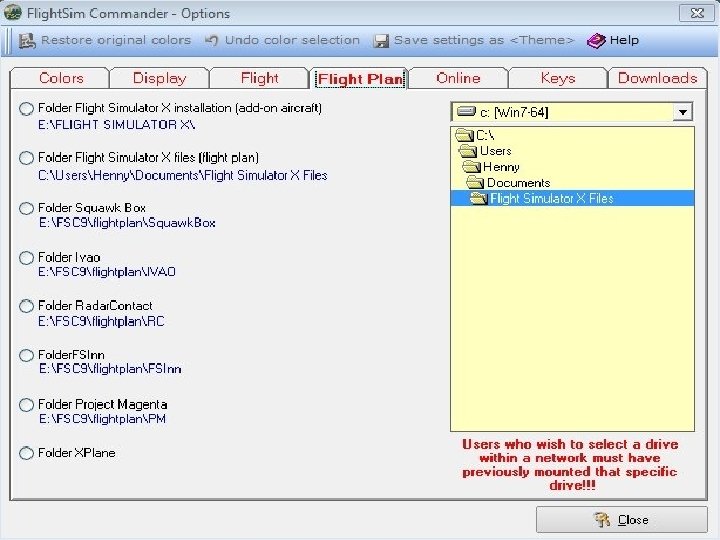Click path E:\FSC9\flightplan\SquawkBox
The image size is (720, 540).
[x=127, y=223]
